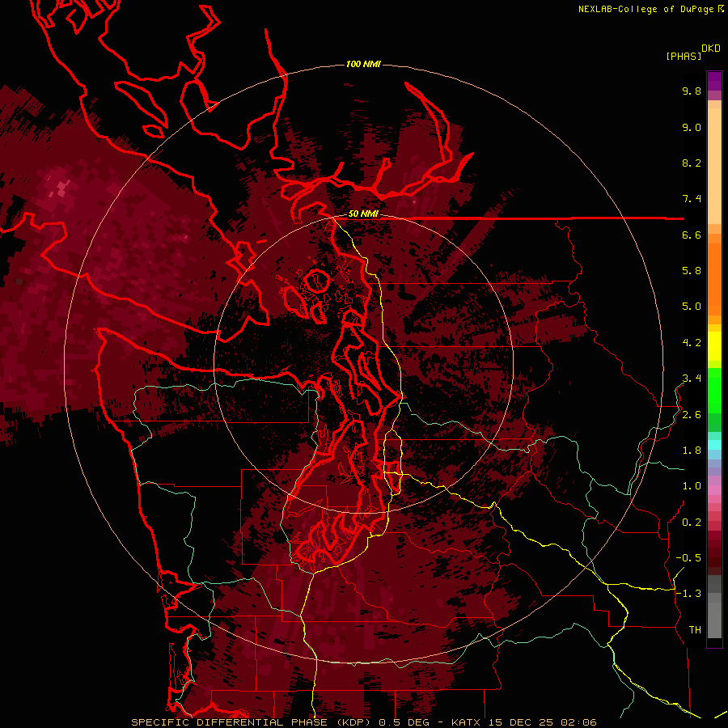Pick the purple top segment of the color bar
The height and width of the screenshot is (728, 728).
714,81
